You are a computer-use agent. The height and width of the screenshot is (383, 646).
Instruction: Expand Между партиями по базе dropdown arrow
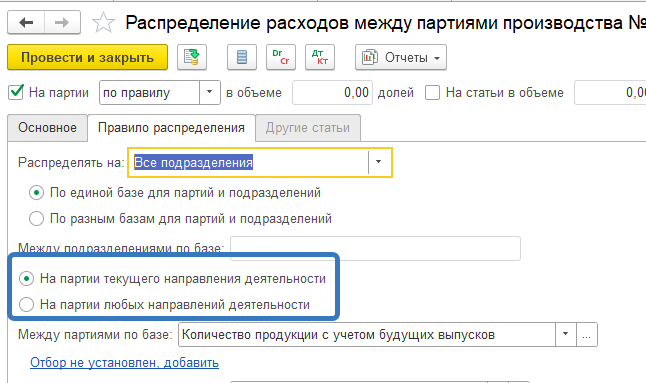tap(566, 334)
